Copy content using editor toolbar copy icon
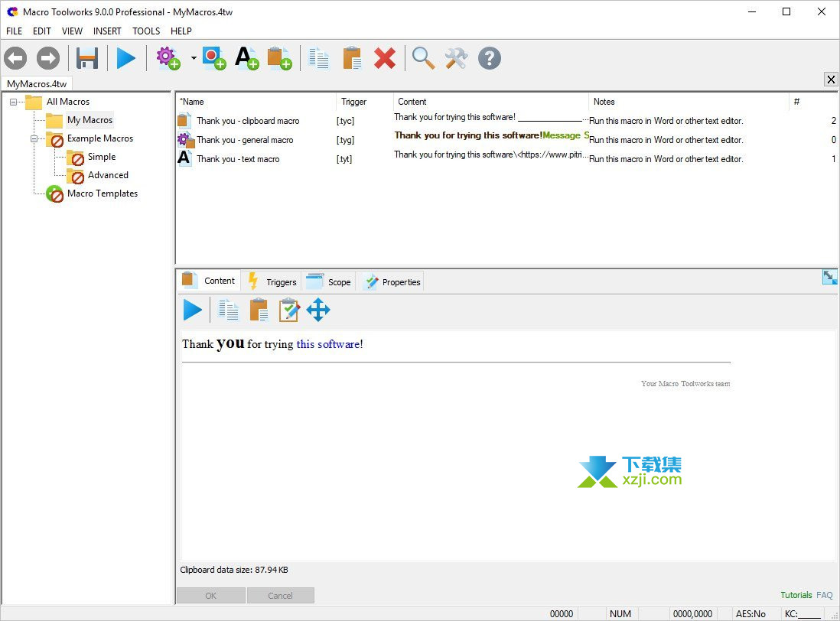 (229, 310)
